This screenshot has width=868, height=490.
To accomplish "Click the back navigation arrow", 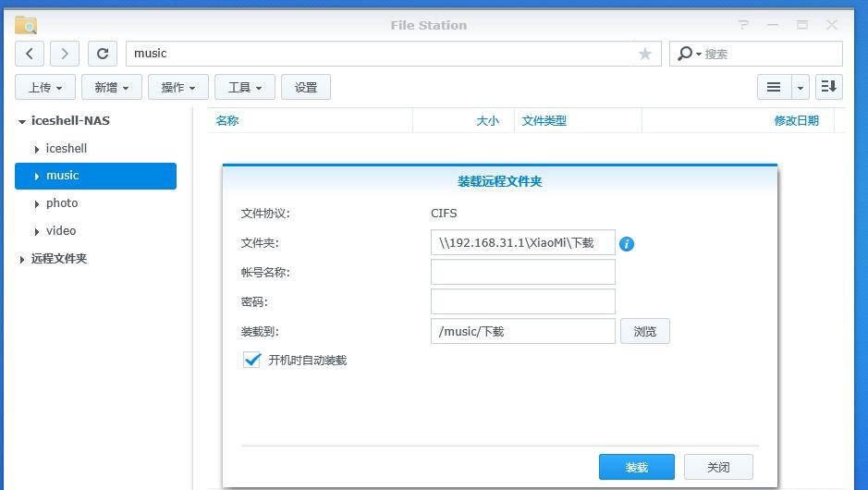I will click(30, 54).
